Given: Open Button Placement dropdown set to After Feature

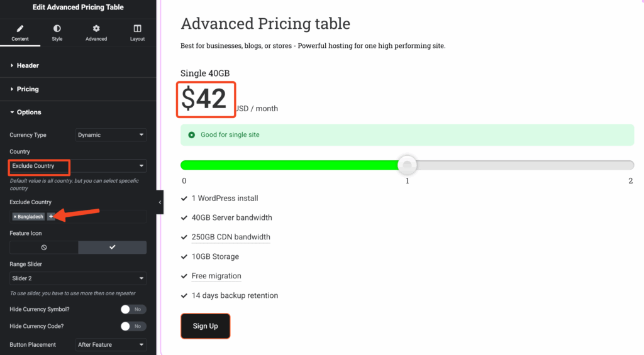Looking at the screenshot, I should [111, 345].
